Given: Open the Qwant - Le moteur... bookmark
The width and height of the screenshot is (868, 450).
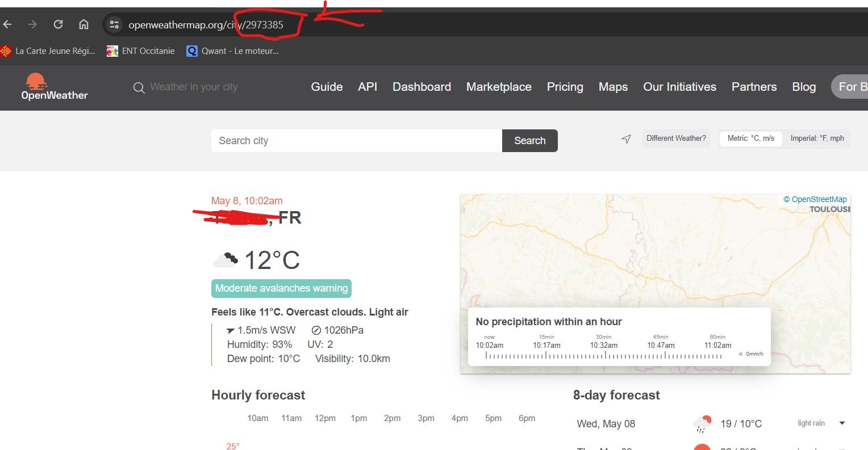Looking at the screenshot, I should pyautogui.click(x=233, y=51).
